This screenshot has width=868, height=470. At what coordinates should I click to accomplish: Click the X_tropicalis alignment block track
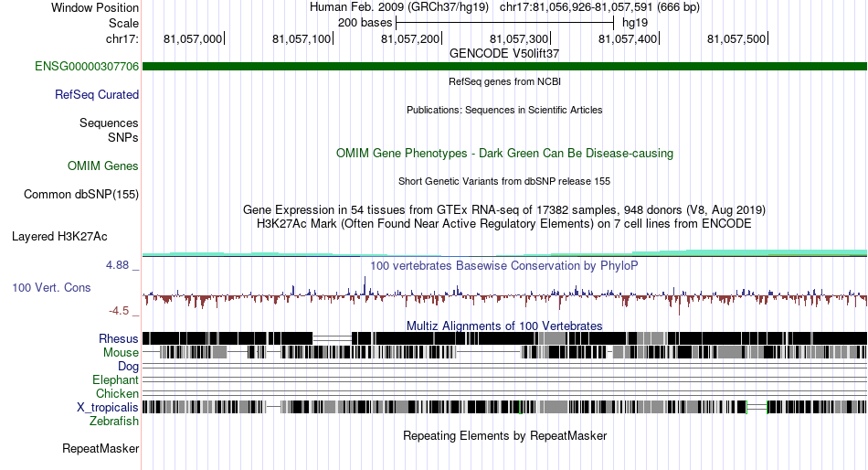click(x=505, y=408)
